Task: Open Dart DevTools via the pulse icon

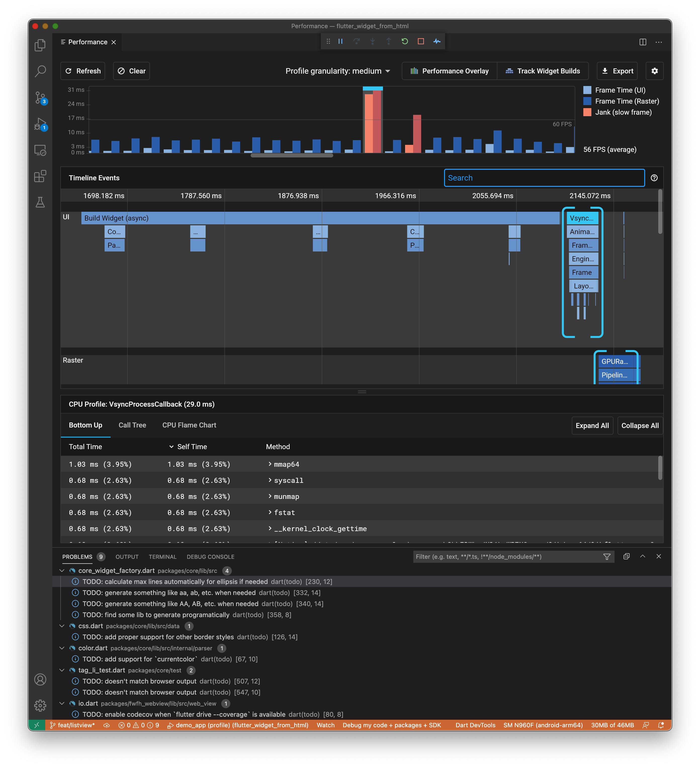Action: [x=437, y=41]
